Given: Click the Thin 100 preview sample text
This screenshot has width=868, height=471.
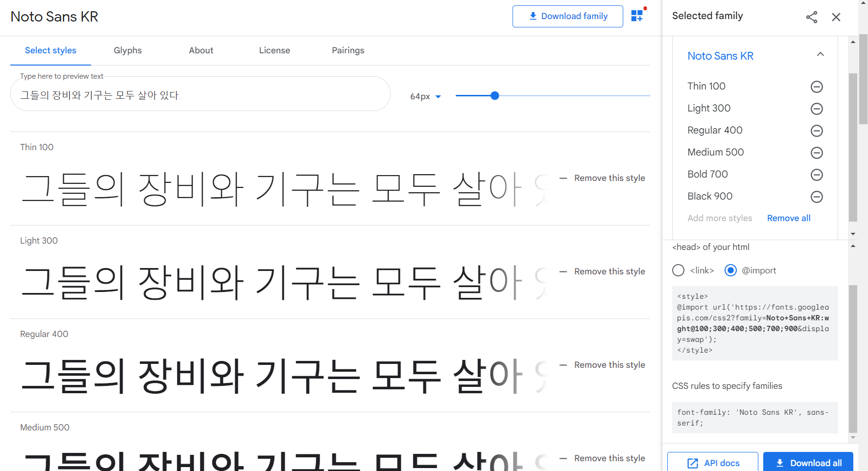Looking at the screenshot, I should pyautogui.click(x=284, y=189).
